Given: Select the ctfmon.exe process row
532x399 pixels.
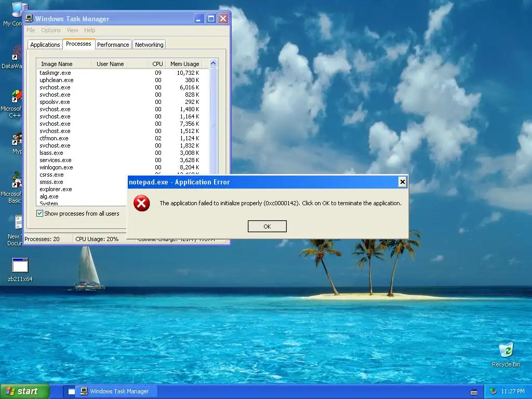Looking at the screenshot, I should click(123, 138).
